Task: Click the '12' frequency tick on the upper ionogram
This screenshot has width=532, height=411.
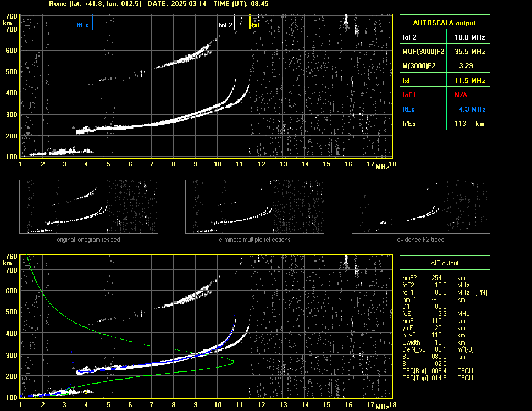Action: (261, 164)
